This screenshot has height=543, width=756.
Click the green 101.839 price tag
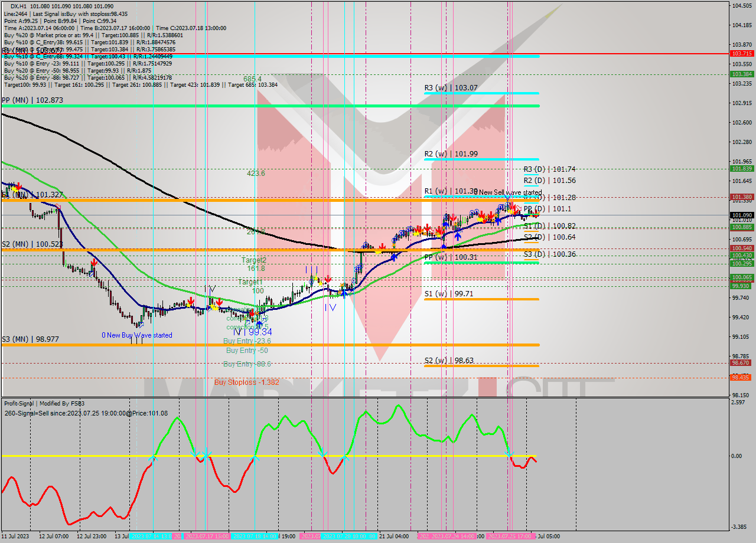pyautogui.click(x=742, y=169)
